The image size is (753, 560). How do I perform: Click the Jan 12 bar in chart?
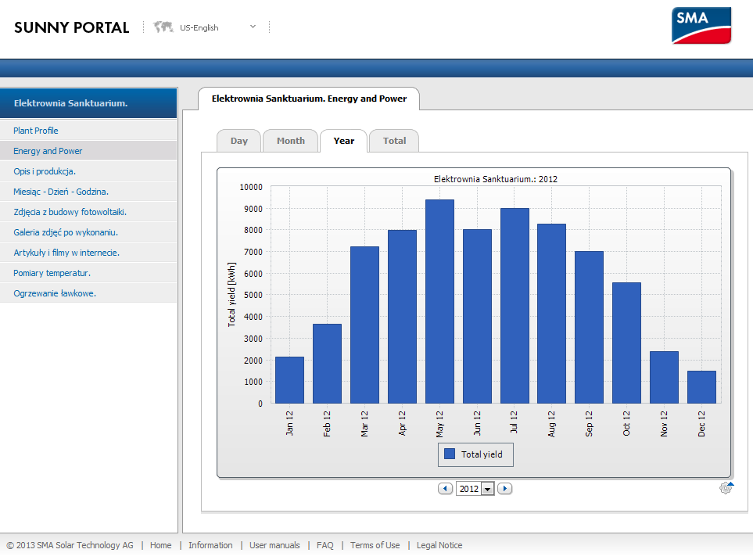289,380
